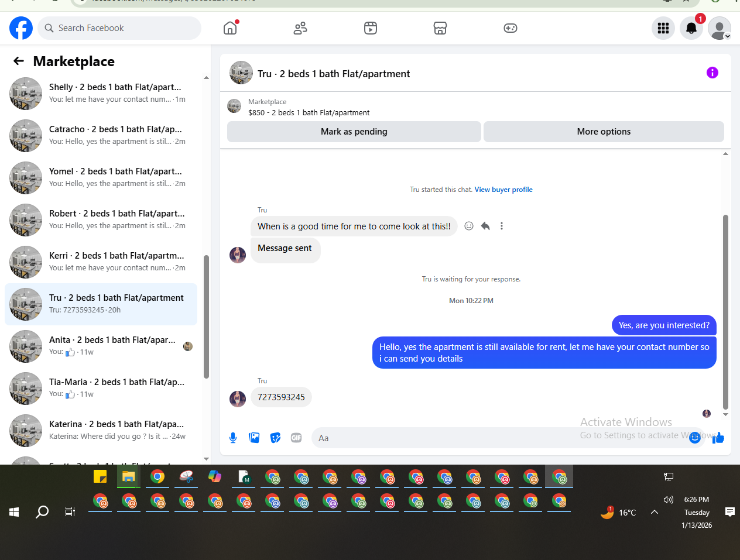
Task: Open the volume control in system tray
Action: 669,500
